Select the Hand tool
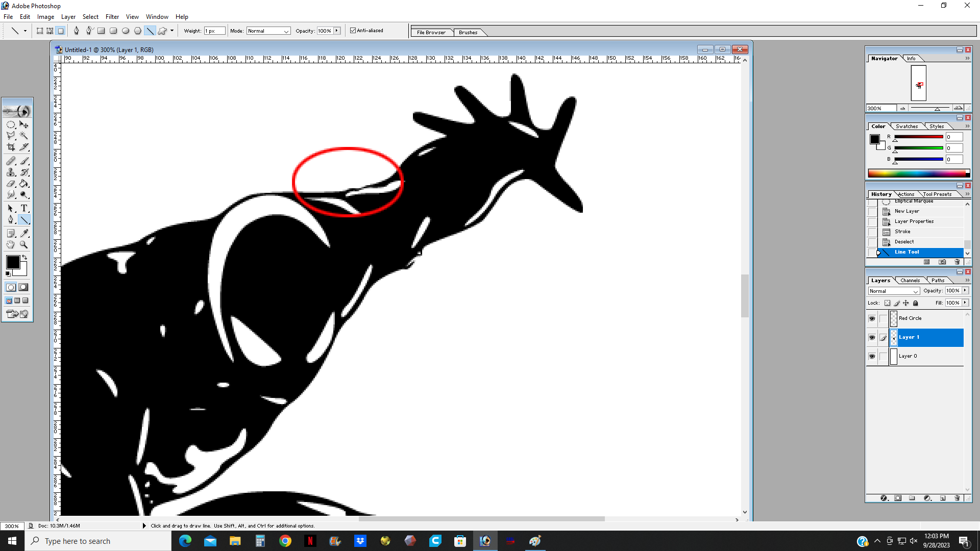The height and width of the screenshot is (551, 980). coord(11,244)
